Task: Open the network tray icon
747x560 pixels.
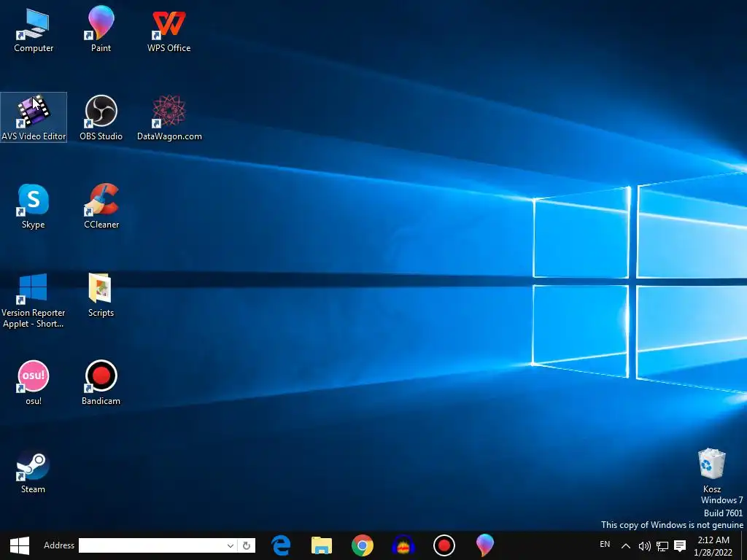Action: click(x=662, y=546)
